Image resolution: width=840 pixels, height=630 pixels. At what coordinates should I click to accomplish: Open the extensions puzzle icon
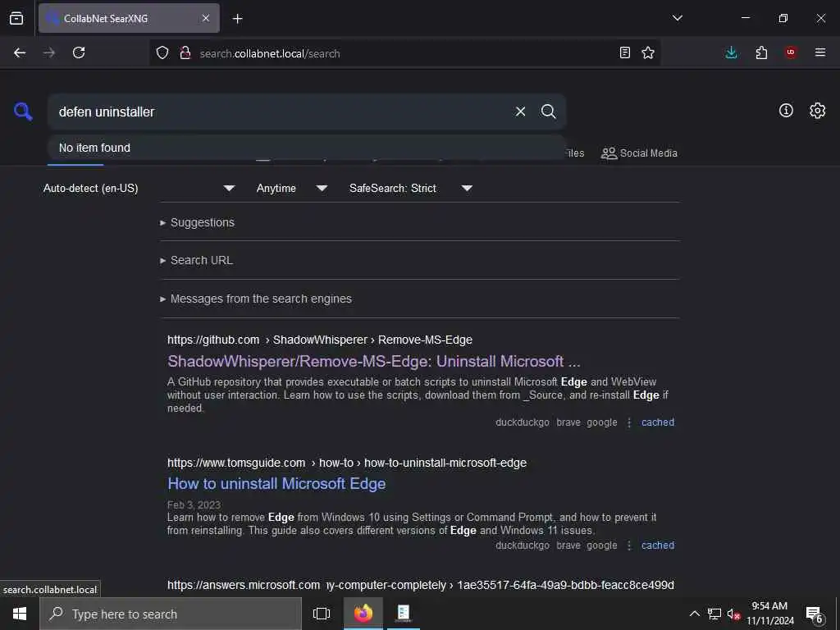point(761,52)
